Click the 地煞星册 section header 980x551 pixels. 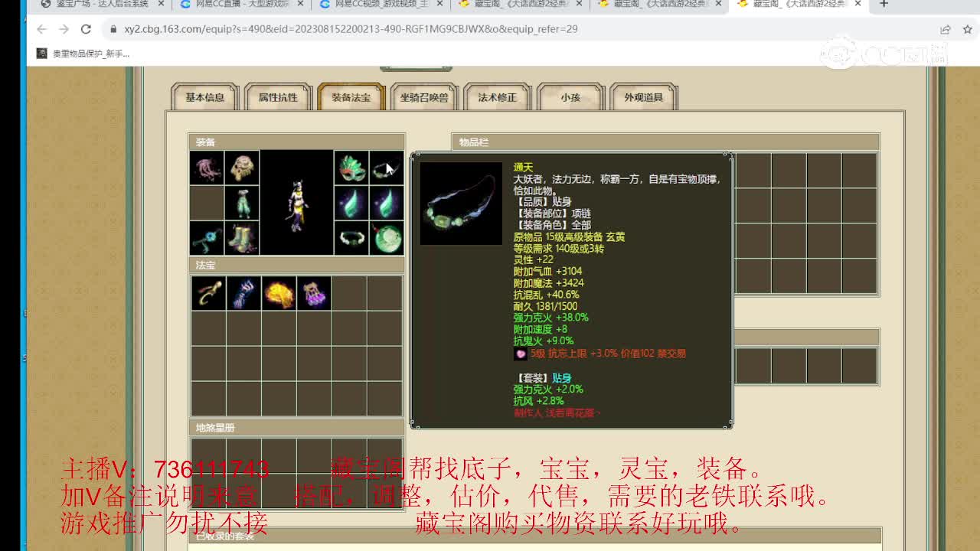click(x=297, y=428)
